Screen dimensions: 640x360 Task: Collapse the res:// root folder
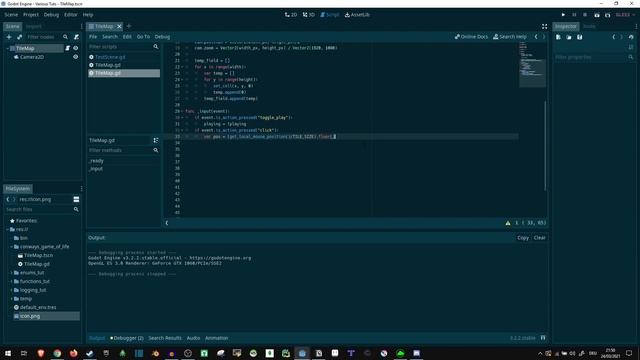tap(7, 229)
